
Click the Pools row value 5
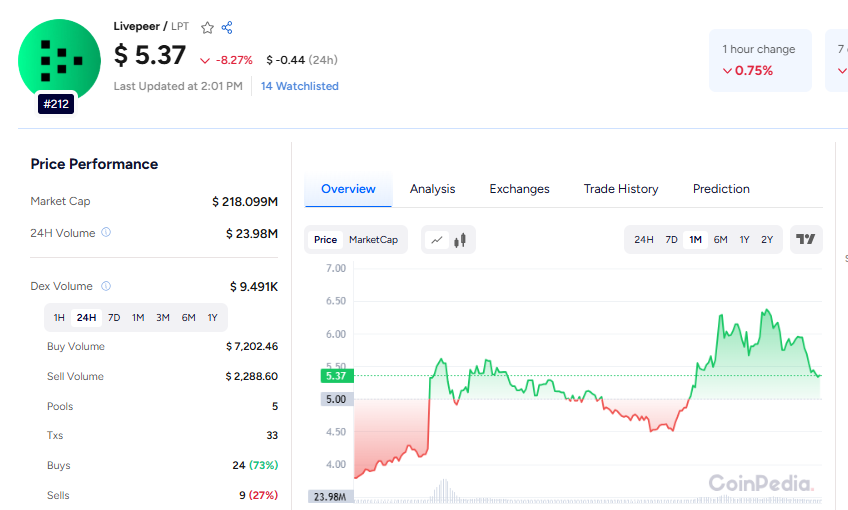pyautogui.click(x=275, y=406)
